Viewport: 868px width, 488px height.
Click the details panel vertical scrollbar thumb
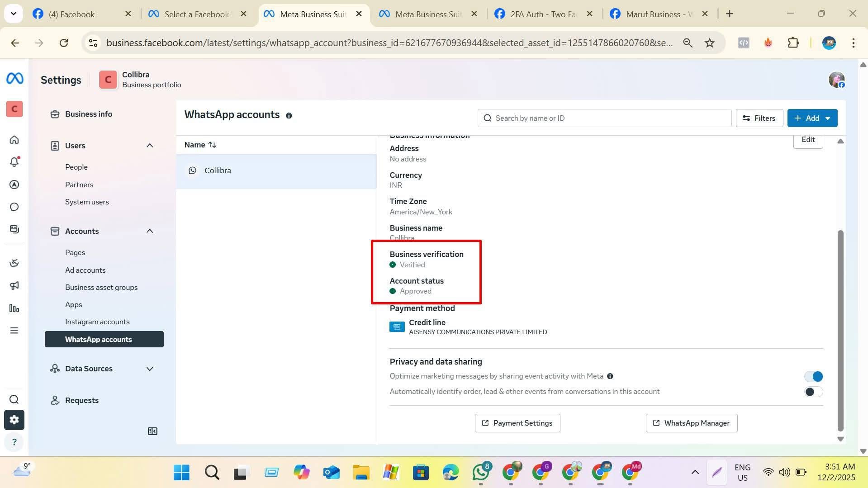[x=840, y=330]
